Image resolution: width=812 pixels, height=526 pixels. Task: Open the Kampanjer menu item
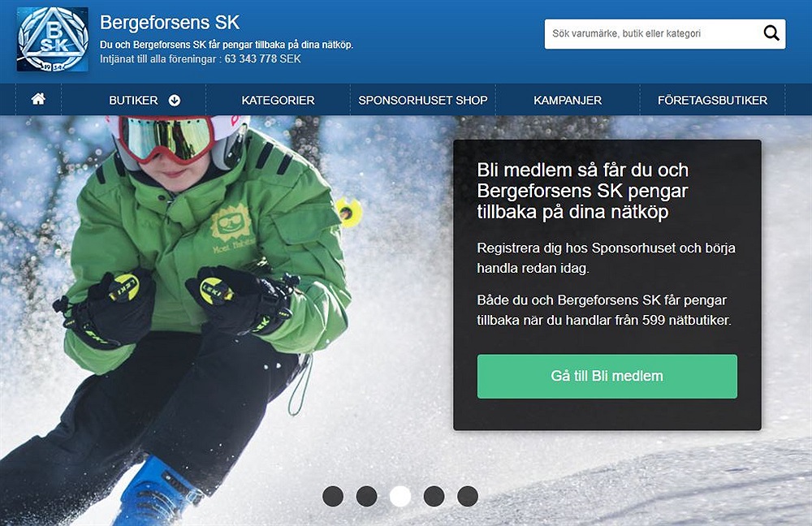[x=568, y=101]
